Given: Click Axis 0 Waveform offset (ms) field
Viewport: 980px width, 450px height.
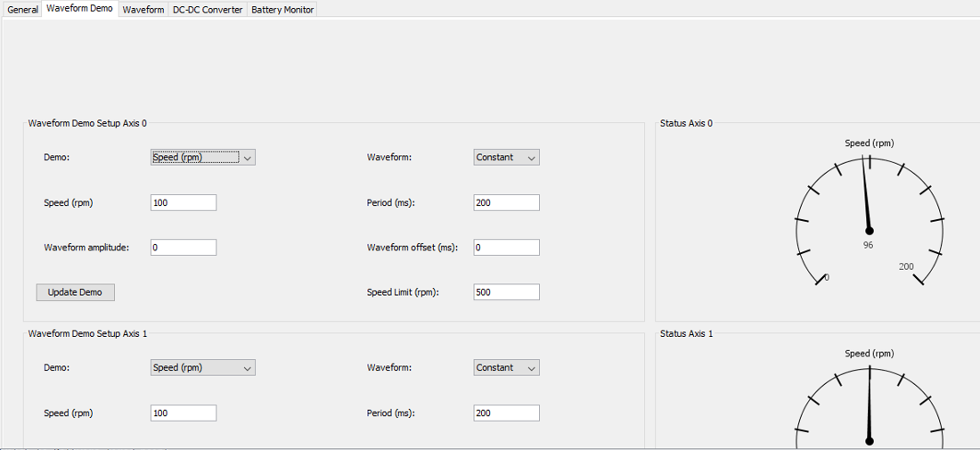Looking at the screenshot, I should [x=506, y=248].
